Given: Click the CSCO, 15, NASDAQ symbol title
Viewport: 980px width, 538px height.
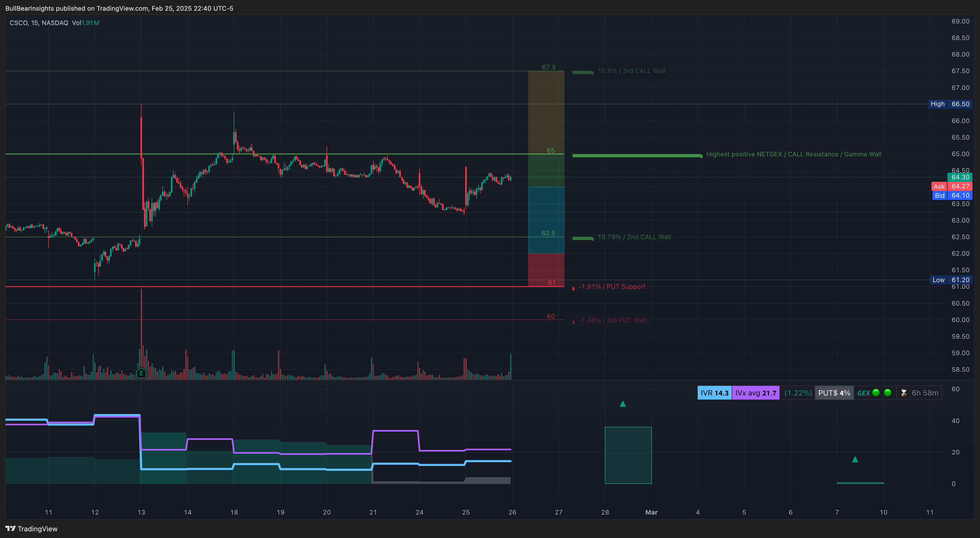Looking at the screenshot, I should point(39,23).
